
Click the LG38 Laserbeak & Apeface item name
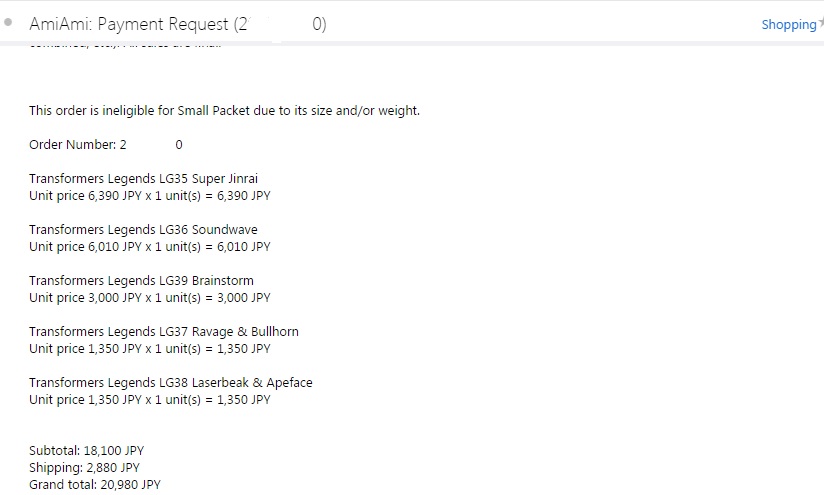pyautogui.click(x=170, y=383)
